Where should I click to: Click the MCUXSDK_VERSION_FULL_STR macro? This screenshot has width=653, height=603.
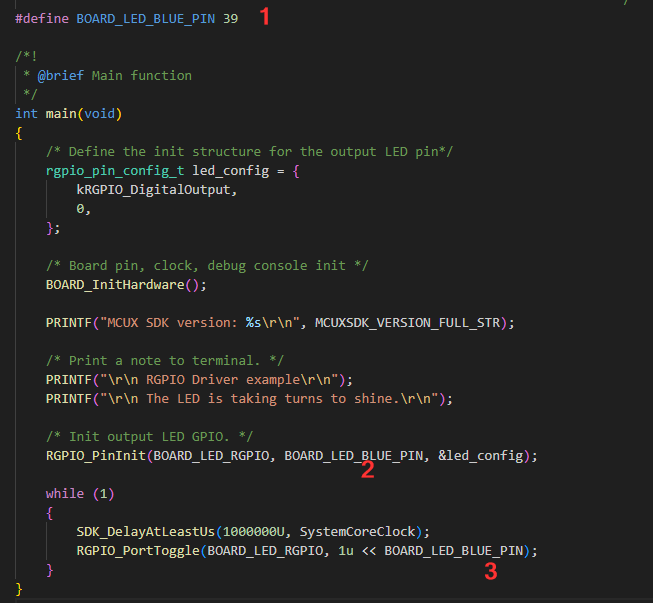413,322
